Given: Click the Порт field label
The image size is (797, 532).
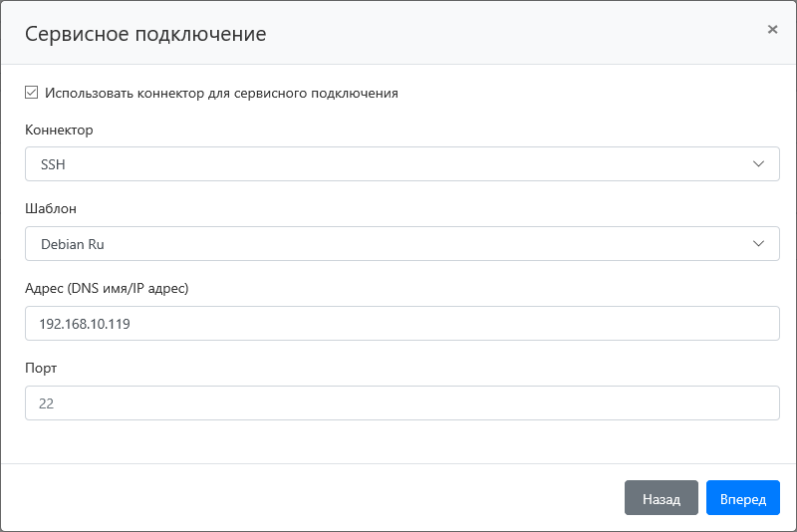Looking at the screenshot, I should [x=41, y=368].
